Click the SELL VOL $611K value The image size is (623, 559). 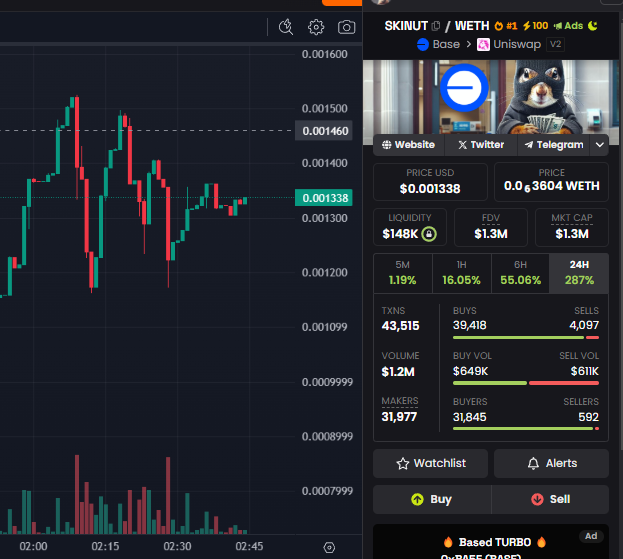point(584,371)
